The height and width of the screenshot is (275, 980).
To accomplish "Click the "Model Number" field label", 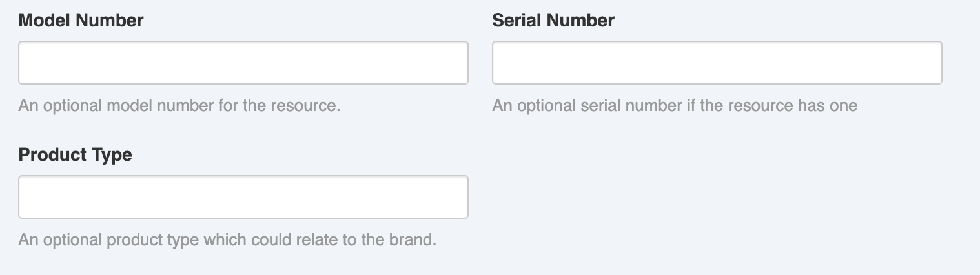I will click(x=81, y=21).
